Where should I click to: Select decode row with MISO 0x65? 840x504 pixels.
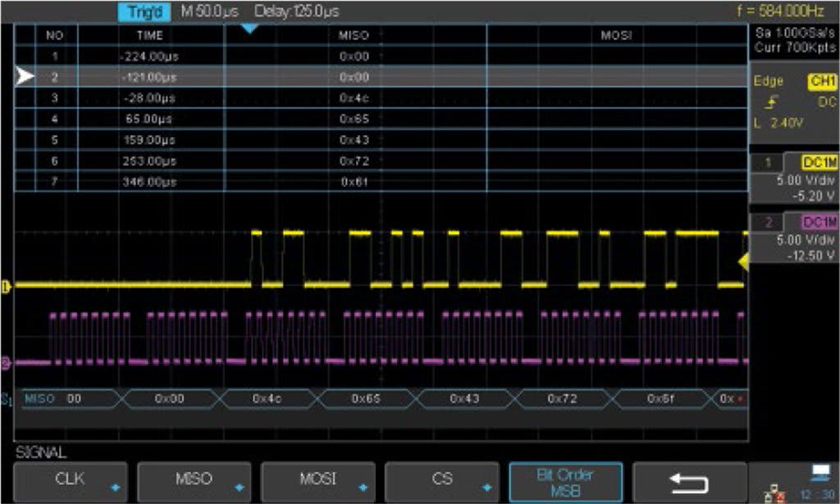381,119
